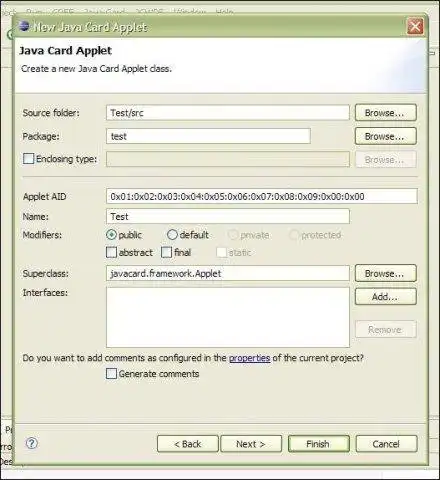
Task: Click the help question mark icon
Action: pos(32,443)
